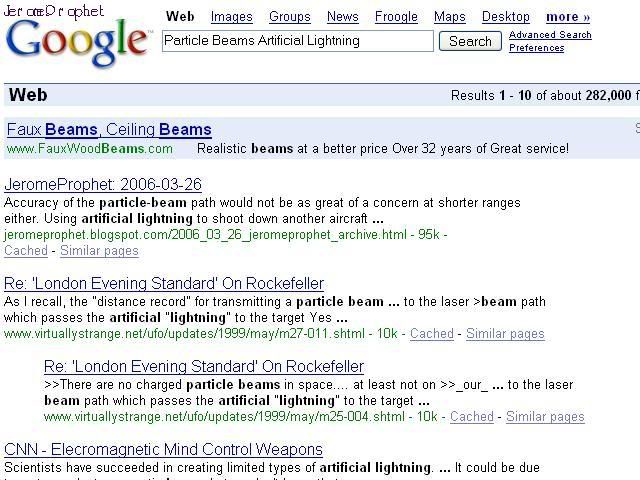
Task: Open Similar pages for the m27-011.shtml result
Action: [505, 334]
